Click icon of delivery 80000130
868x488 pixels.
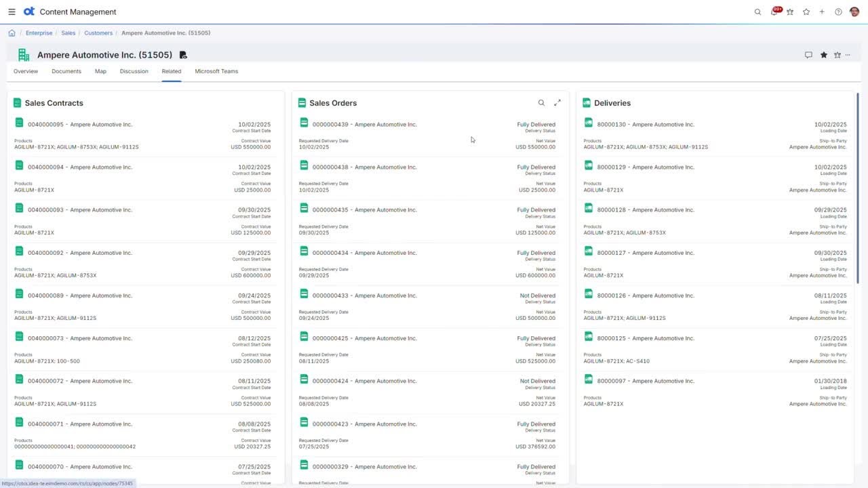[588, 123]
